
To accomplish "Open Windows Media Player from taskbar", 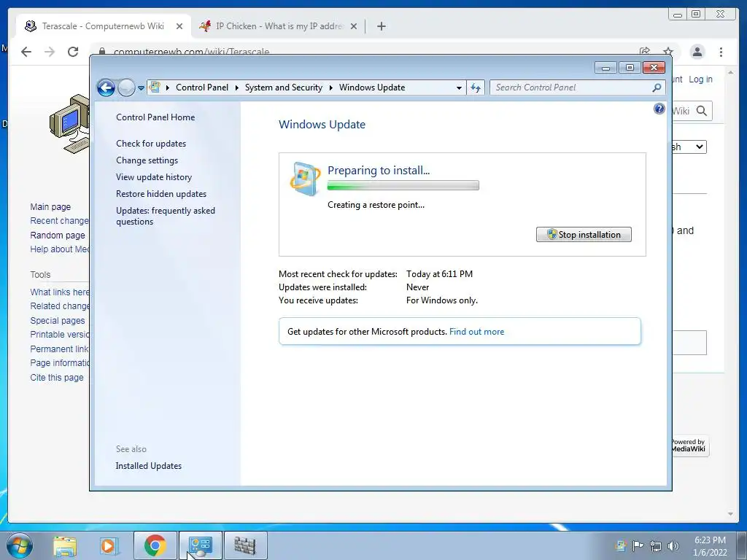I will click(109, 545).
